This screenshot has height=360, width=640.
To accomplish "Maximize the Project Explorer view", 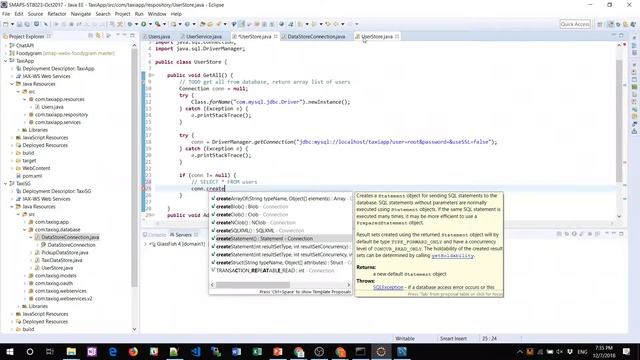I will pos(132,36).
